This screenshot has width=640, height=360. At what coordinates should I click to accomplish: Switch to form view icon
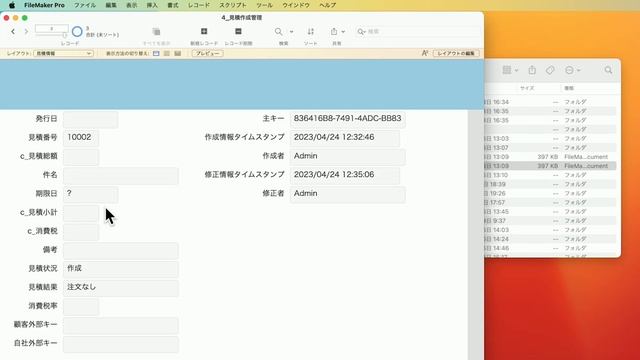point(156,53)
